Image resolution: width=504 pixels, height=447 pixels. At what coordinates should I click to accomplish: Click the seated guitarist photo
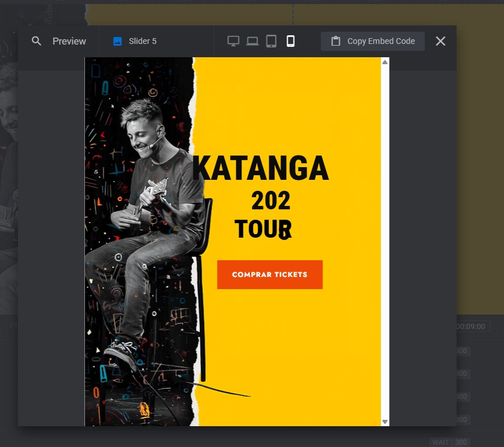(x=144, y=220)
